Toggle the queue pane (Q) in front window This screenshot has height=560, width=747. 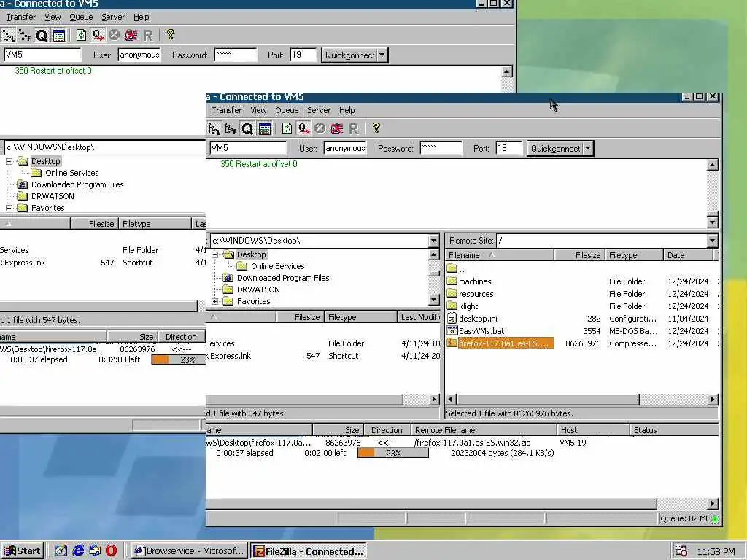[x=247, y=128]
